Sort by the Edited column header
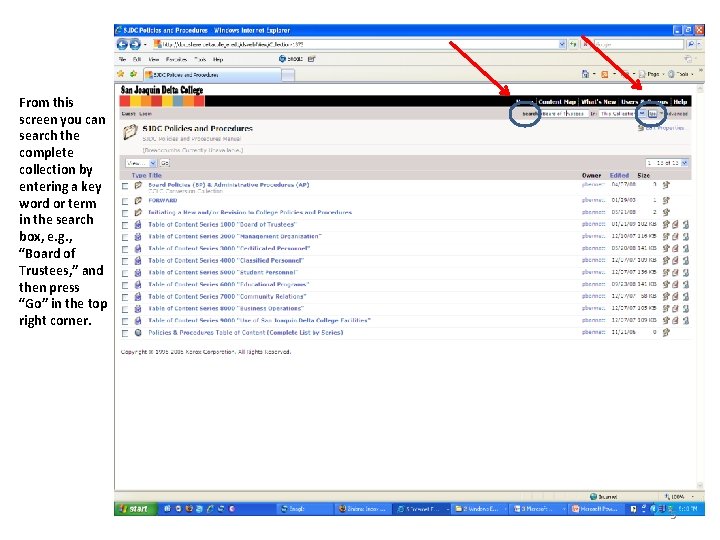The width and height of the screenshot is (720, 540). pyautogui.click(x=619, y=175)
